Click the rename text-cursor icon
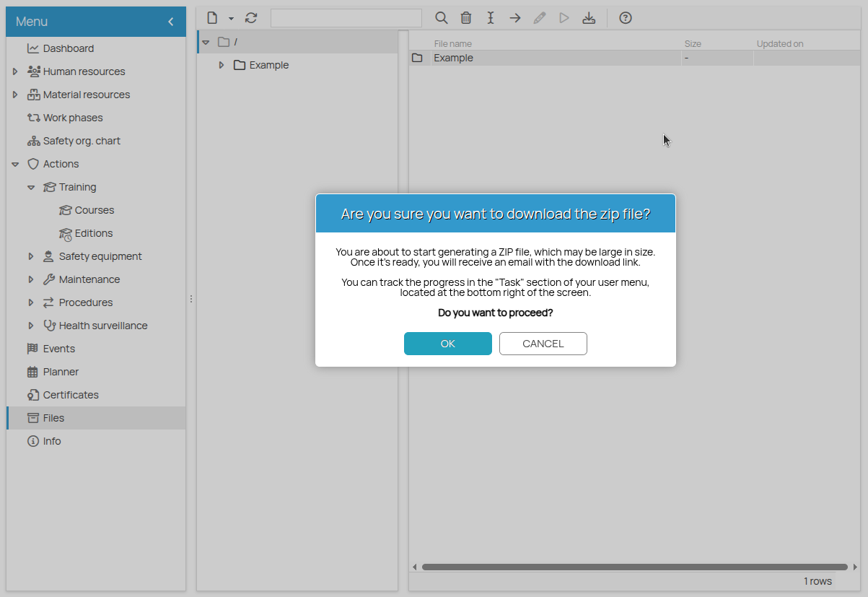Viewport: 868px width, 597px height. [491, 18]
